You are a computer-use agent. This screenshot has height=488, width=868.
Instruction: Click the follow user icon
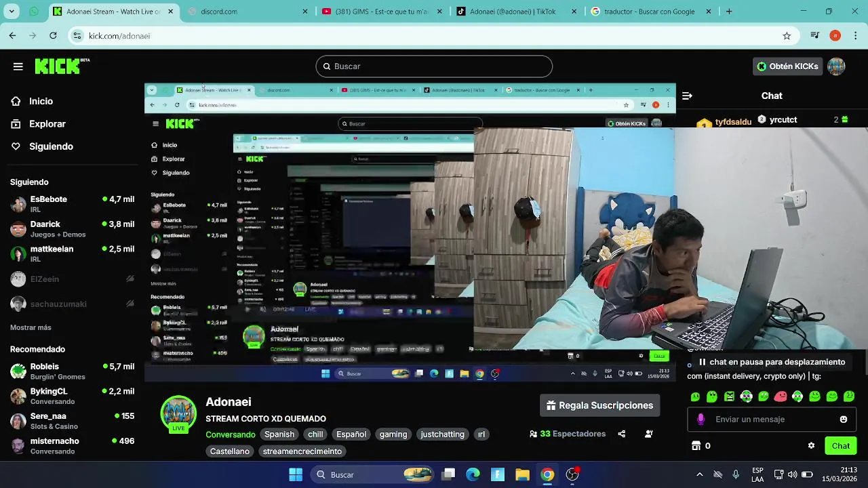pyautogui.click(x=649, y=434)
